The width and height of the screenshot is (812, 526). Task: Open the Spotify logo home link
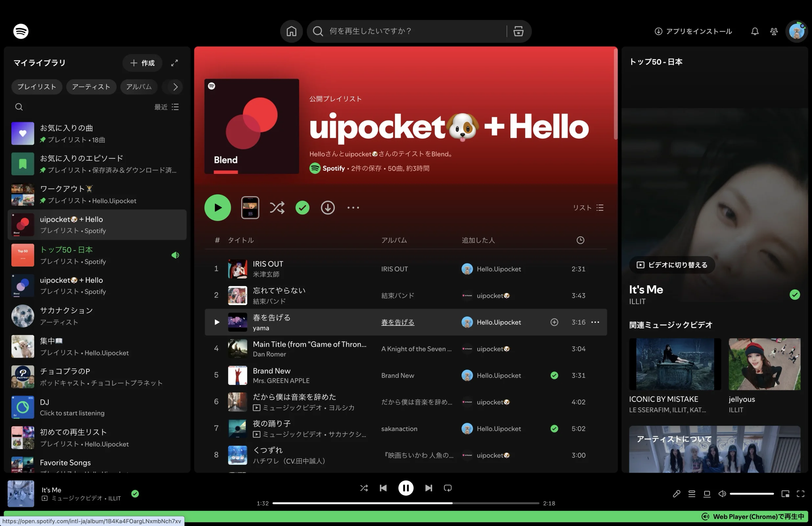pos(21,32)
